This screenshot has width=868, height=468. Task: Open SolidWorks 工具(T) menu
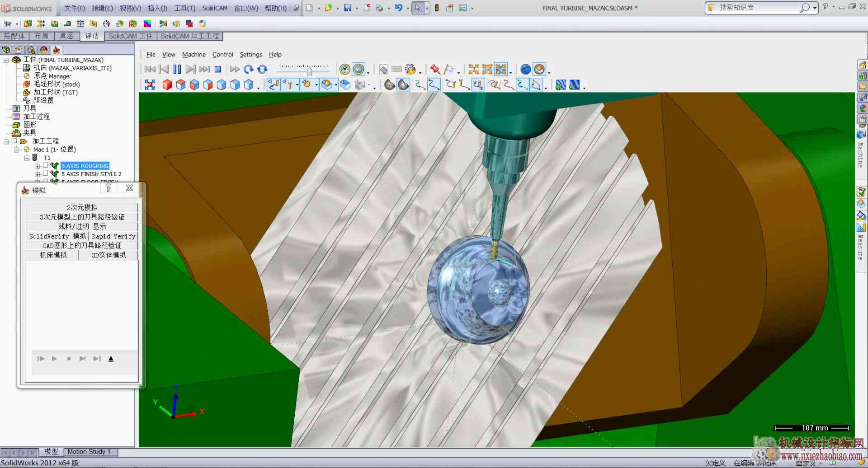[x=185, y=8]
